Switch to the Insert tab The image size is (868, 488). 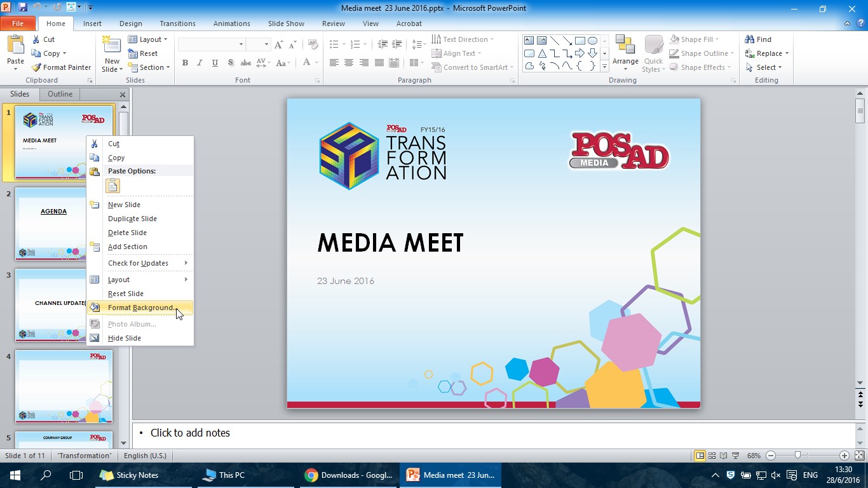92,24
